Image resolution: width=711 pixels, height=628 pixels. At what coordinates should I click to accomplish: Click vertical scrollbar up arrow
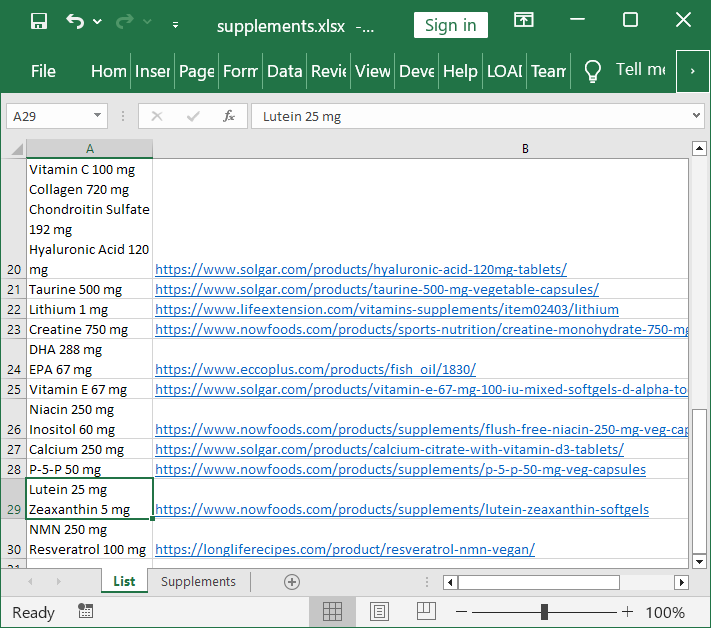699,148
